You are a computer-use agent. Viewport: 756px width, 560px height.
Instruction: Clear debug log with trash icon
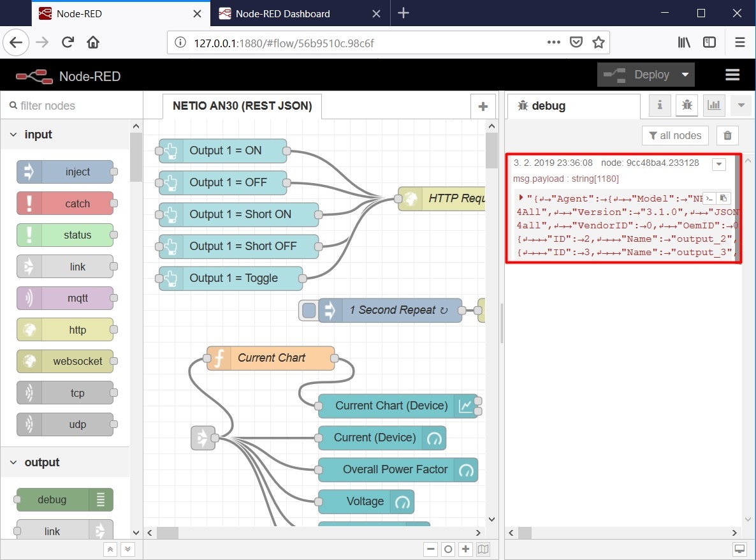(727, 135)
